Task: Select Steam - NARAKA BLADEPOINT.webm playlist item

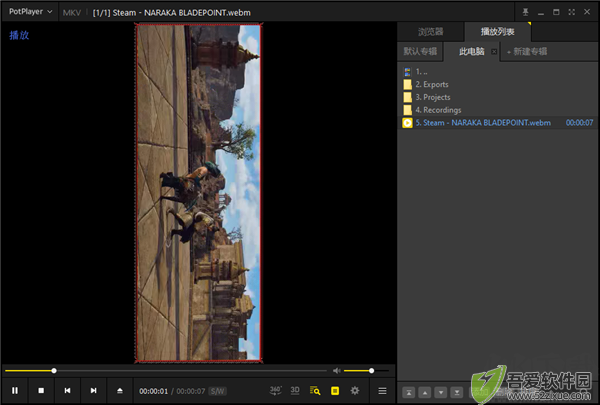Action: [x=497, y=123]
